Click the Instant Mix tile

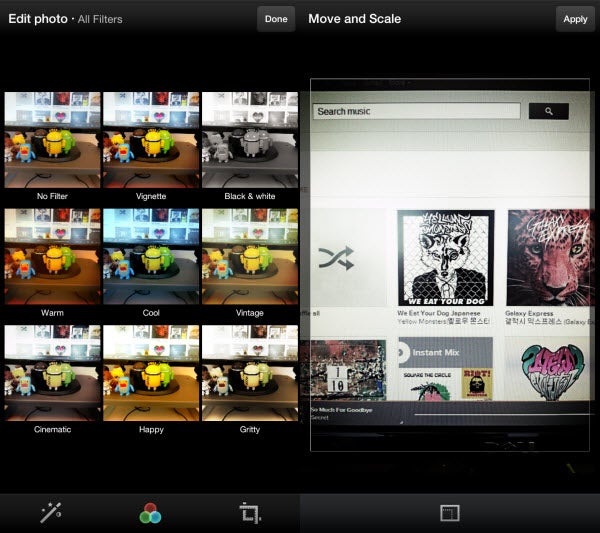pyautogui.click(x=445, y=368)
